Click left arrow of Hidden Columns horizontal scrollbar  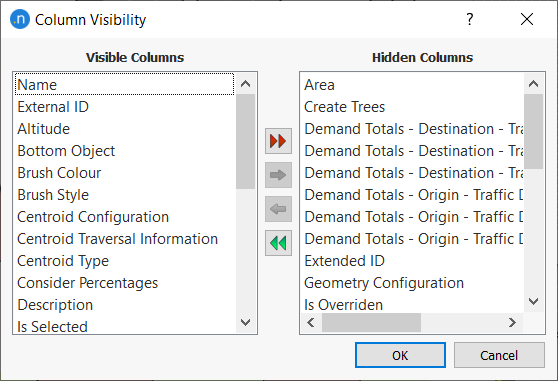[311, 323]
